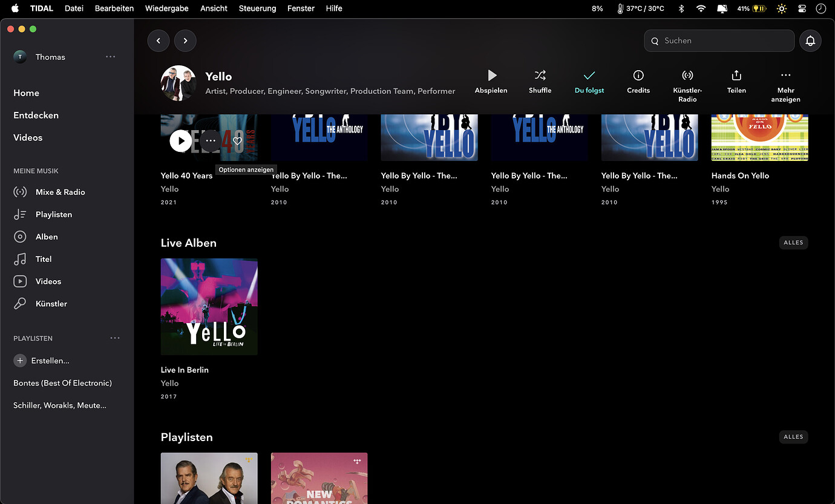Click the Thomas profile avatar
This screenshot has height=504, width=835.
click(x=20, y=57)
